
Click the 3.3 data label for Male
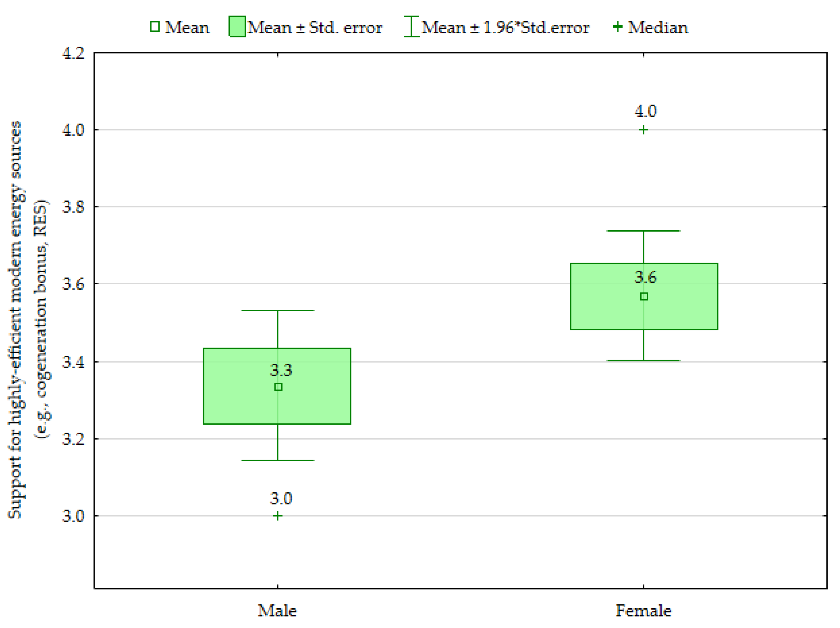click(x=281, y=370)
